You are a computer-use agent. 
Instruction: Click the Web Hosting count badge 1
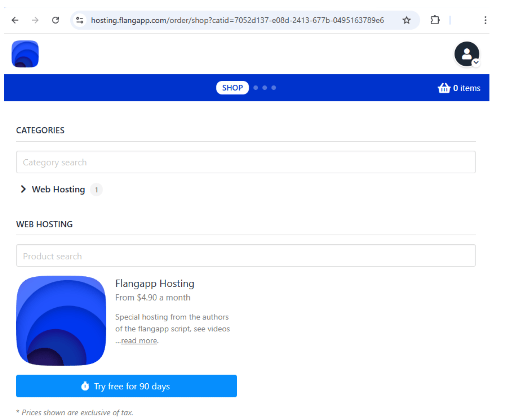[x=97, y=190]
